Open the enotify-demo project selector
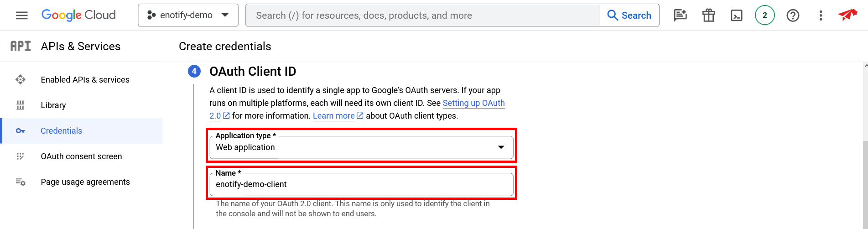This screenshot has height=229, width=868. 188,15
